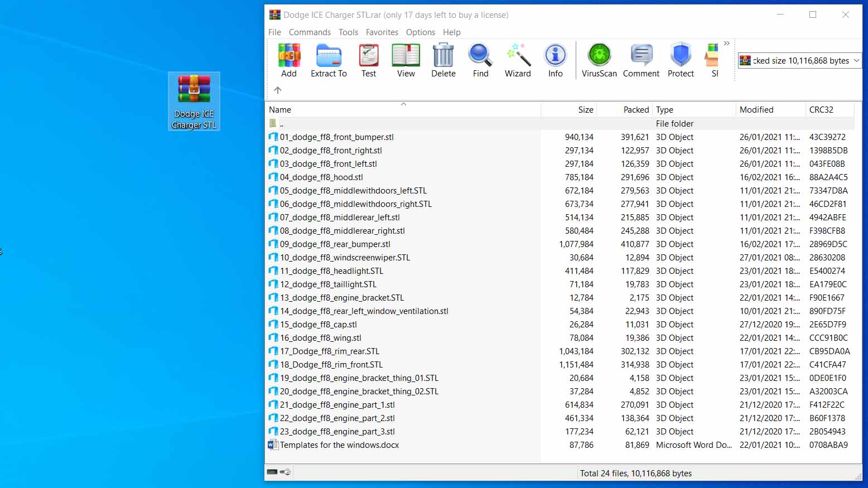
Task: Click the Delete trash icon
Action: point(443,60)
